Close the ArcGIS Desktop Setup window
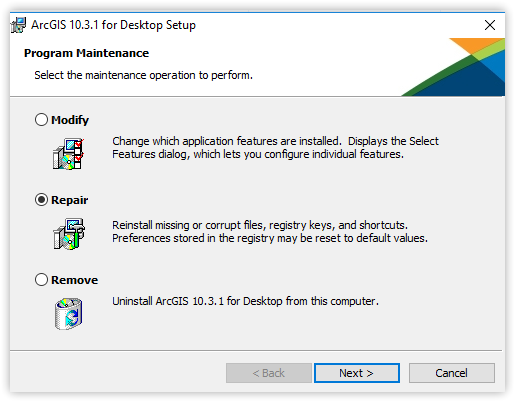 pos(490,25)
